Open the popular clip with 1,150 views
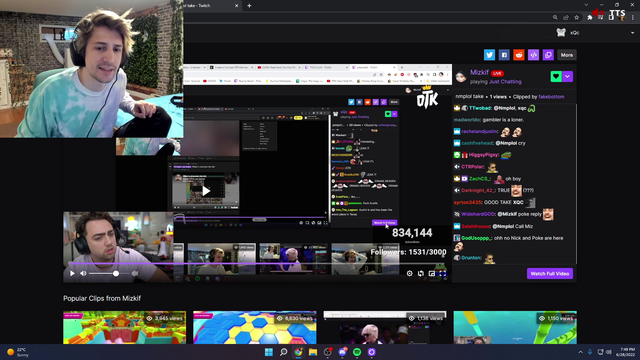 515,327
